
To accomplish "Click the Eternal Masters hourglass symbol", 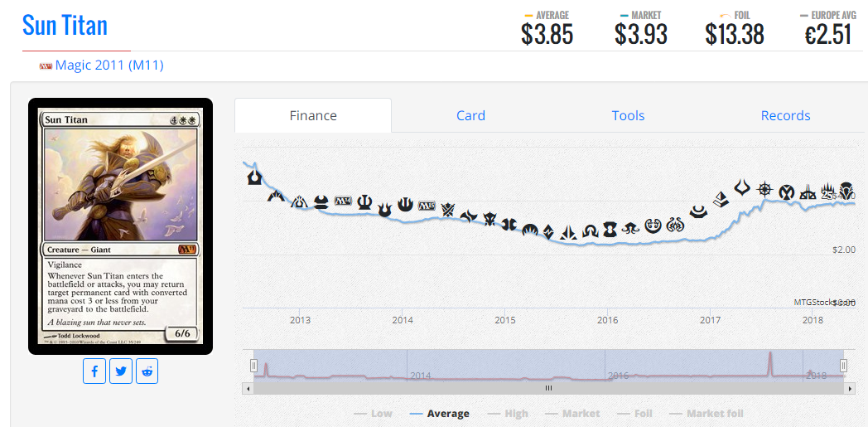I will coord(610,228).
